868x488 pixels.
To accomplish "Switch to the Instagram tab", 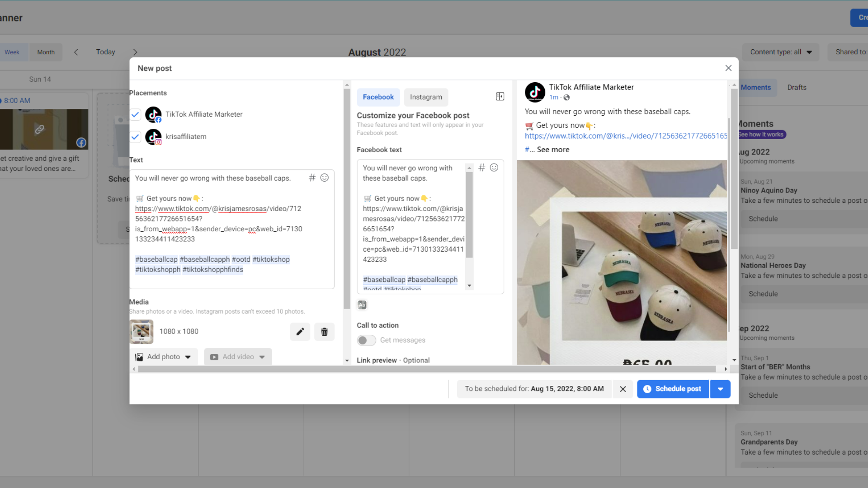I will coord(426,97).
